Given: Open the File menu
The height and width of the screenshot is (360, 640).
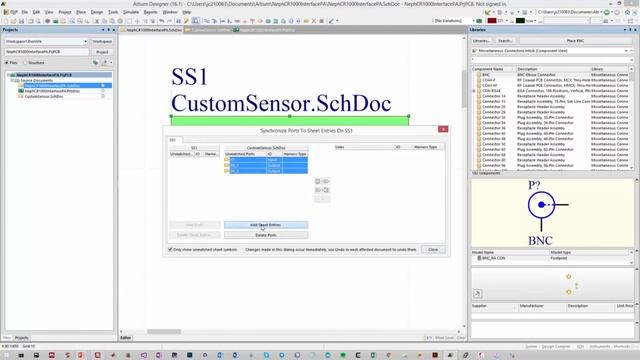Looking at the screenshot, I should 24,12.
